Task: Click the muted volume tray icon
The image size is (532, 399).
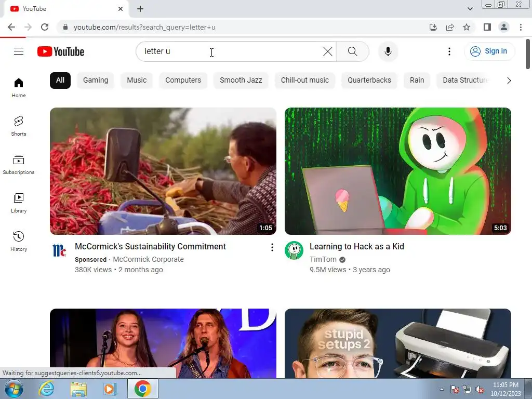Action: [480, 390]
